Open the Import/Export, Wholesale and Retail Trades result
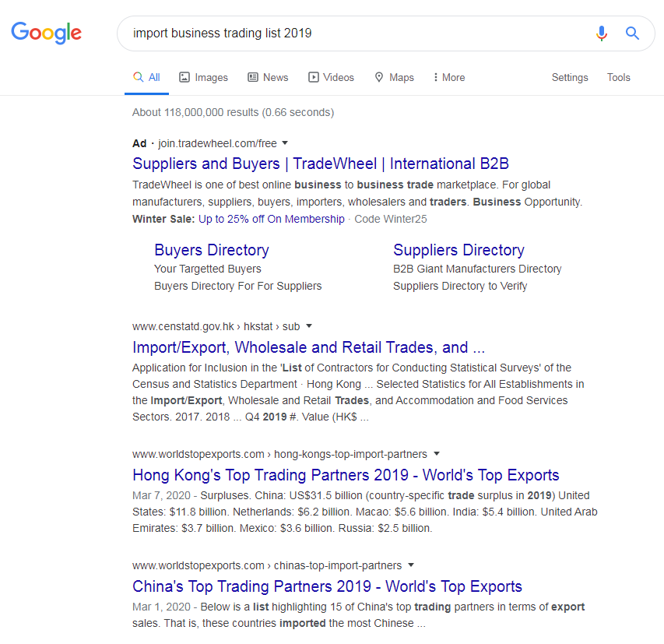 pos(309,347)
